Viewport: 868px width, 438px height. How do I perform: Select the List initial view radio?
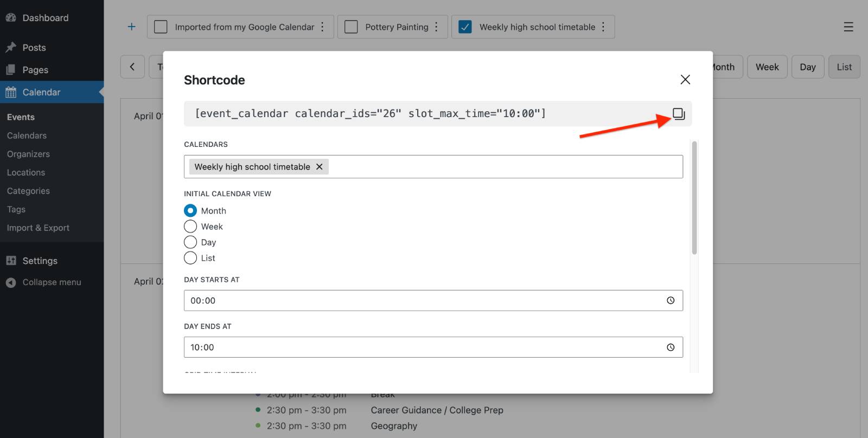[190, 257]
